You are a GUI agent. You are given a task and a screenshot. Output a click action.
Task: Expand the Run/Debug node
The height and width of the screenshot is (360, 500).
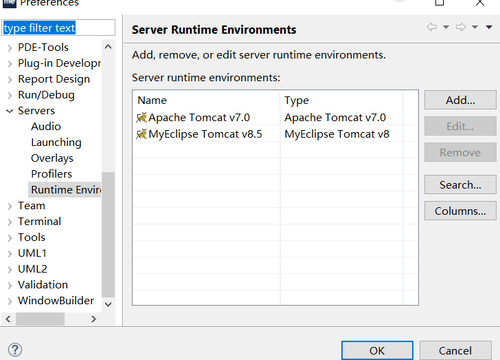(10, 95)
